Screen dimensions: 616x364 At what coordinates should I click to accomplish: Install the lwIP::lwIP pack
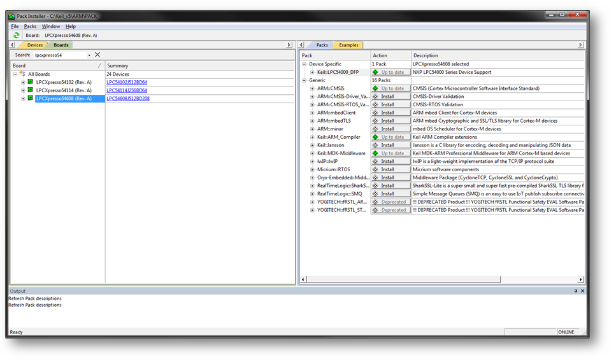pyautogui.click(x=391, y=161)
